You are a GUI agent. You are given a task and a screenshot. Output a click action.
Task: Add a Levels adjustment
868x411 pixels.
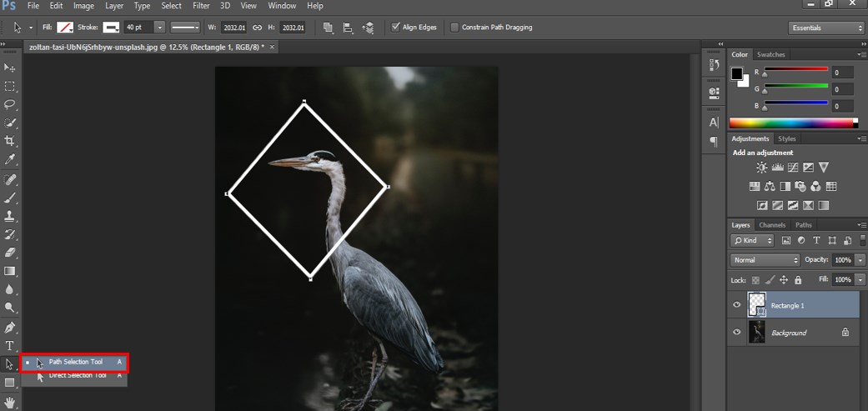coord(778,167)
